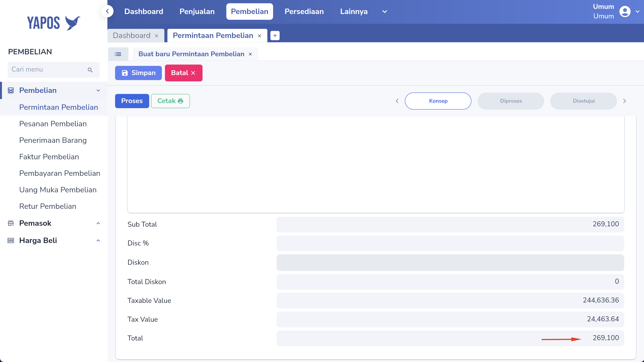The height and width of the screenshot is (362, 644).
Task: Click the Umum user name text
Action: 604,7
